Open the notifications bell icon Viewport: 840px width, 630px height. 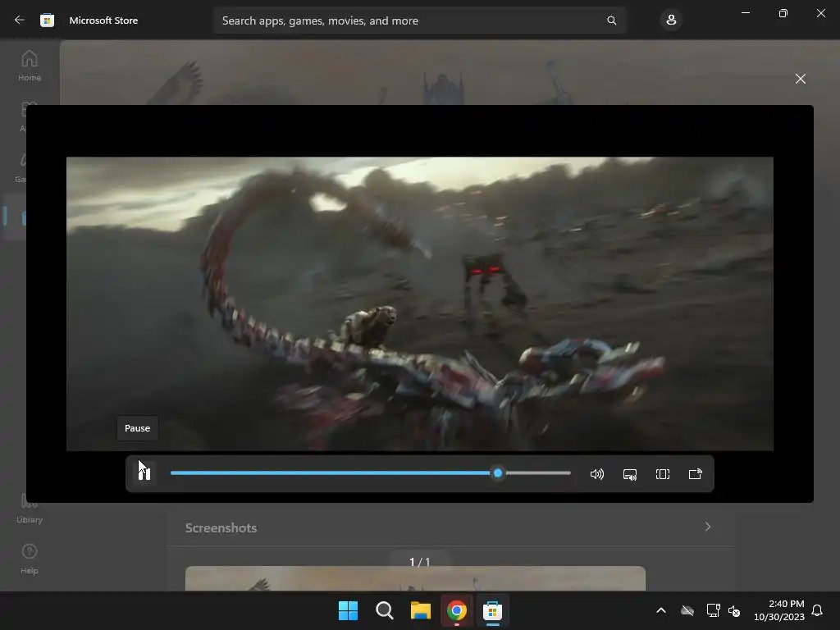[817, 610]
